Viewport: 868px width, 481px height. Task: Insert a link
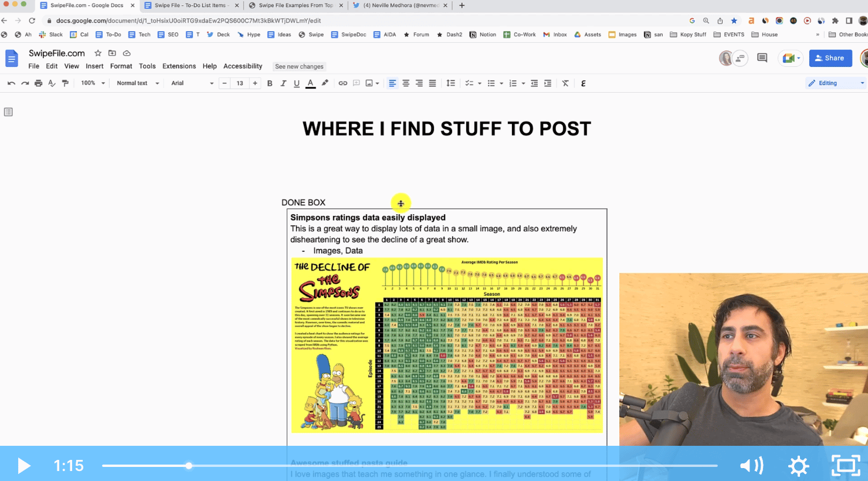[343, 83]
